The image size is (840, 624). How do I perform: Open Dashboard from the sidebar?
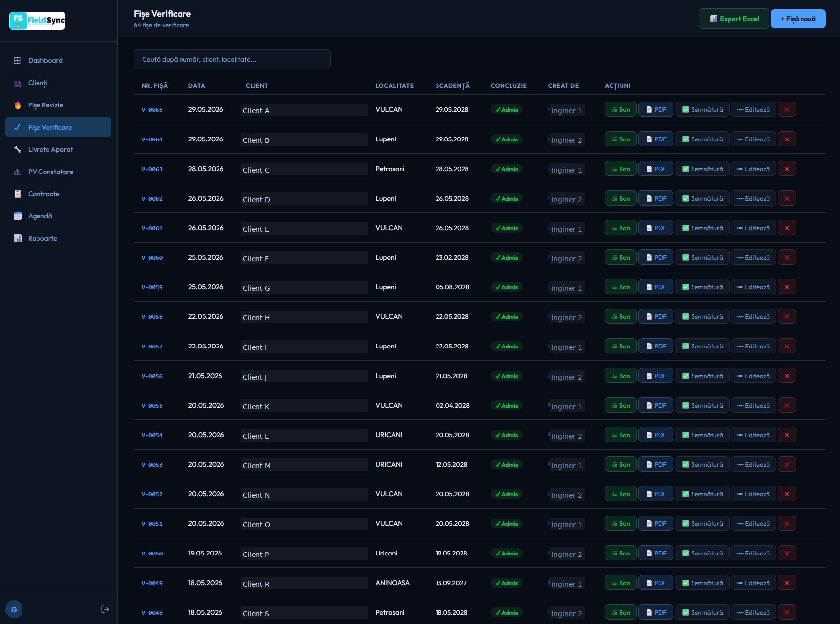[x=58, y=60]
